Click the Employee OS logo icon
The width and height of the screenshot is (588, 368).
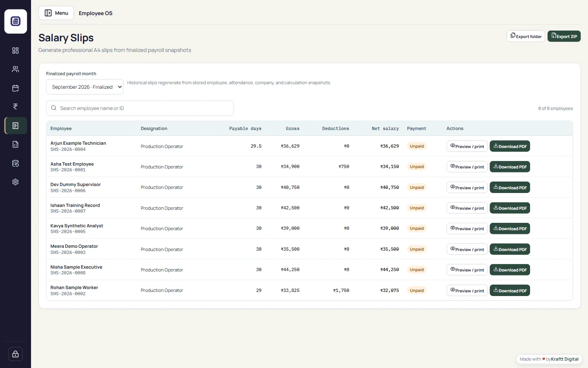click(x=16, y=21)
